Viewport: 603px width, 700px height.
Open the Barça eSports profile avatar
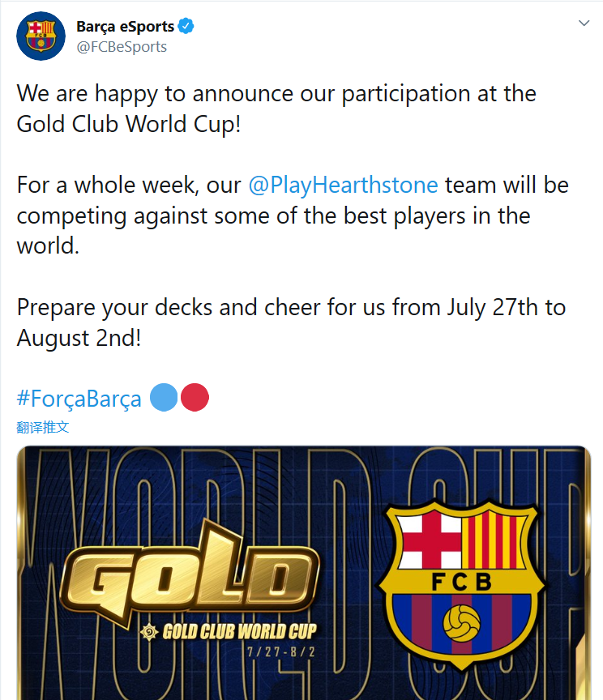pos(41,36)
